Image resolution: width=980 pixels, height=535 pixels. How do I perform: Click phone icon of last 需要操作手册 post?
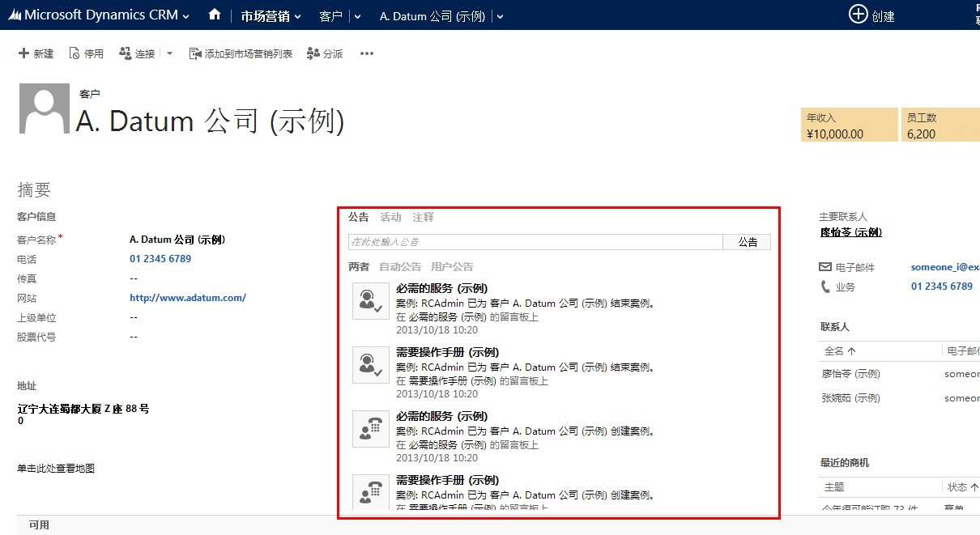tap(371, 493)
